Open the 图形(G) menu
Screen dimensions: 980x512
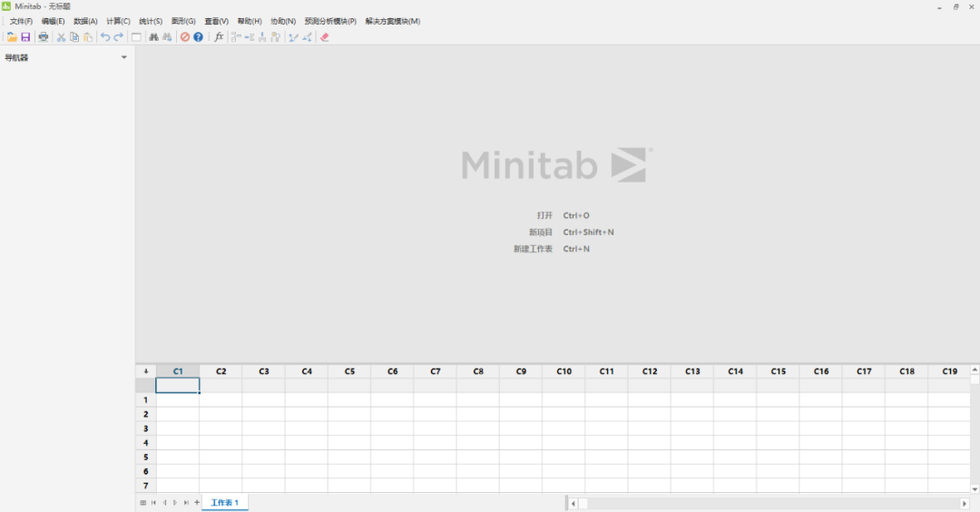(183, 21)
